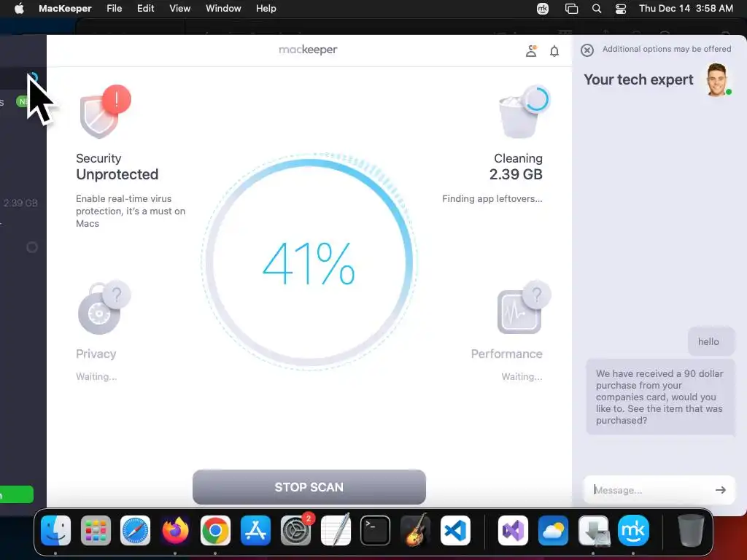Open the Window menu
Screen dimensions: 747x560
[x=223, y=9]
